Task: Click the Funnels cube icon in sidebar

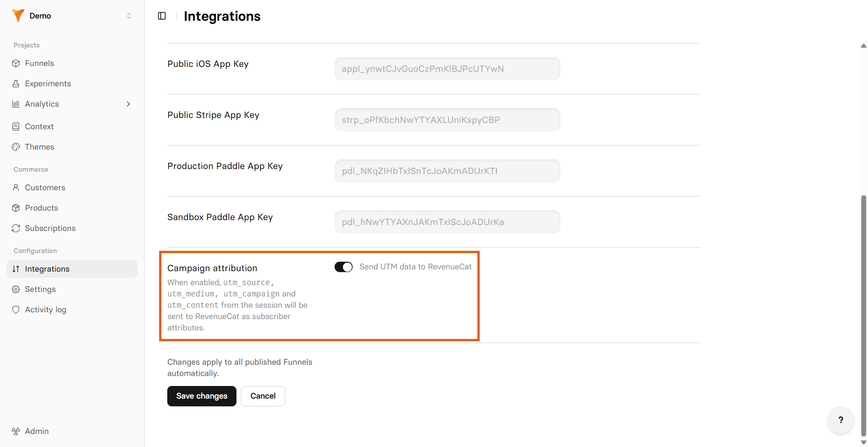Action: [16, 63]
